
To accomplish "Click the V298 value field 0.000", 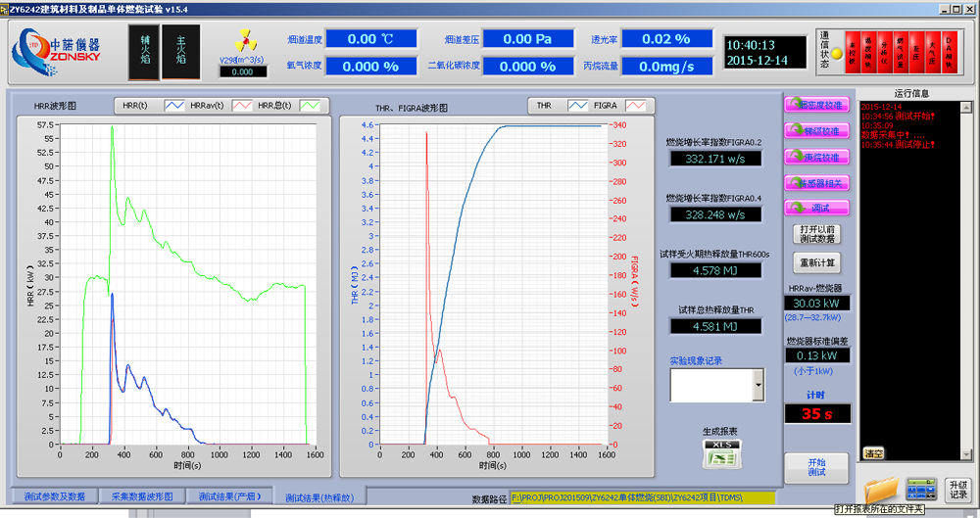I will [242, 71].
